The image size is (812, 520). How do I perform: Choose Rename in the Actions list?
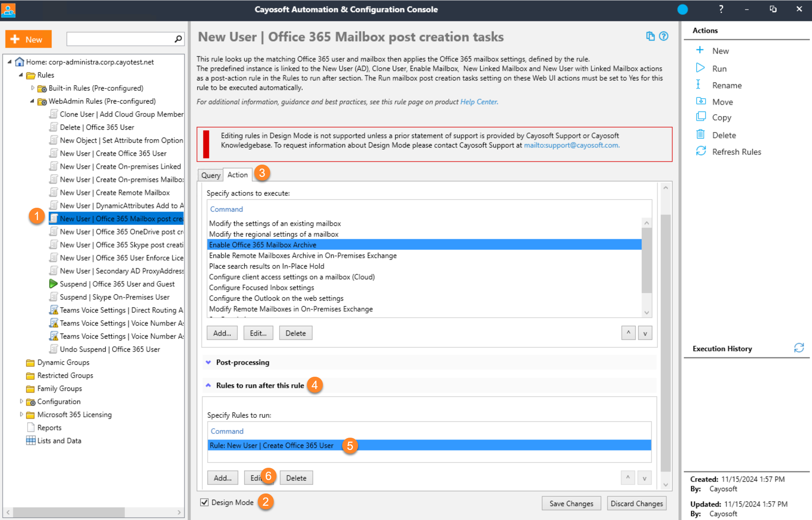pyautogui.click(x=727, y=85)
